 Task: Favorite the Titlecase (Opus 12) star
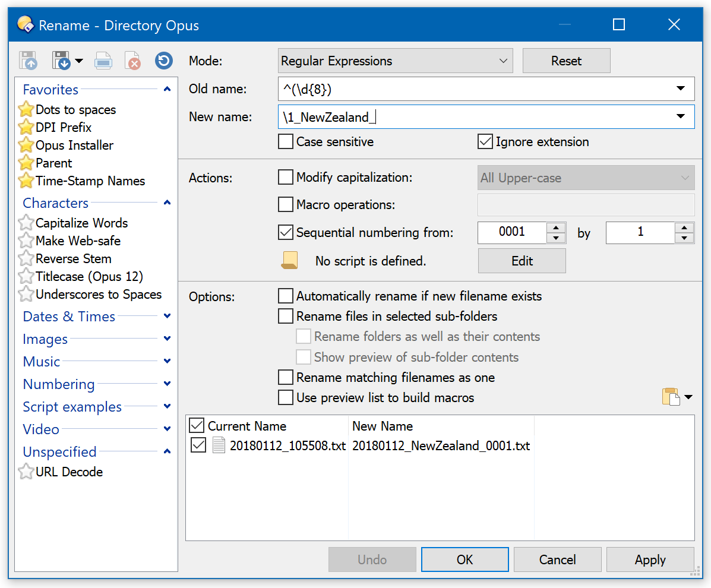26,276
